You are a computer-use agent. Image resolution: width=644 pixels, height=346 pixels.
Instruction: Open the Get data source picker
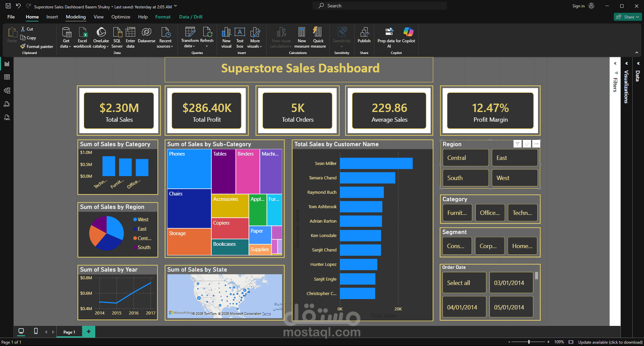point(66,38)
